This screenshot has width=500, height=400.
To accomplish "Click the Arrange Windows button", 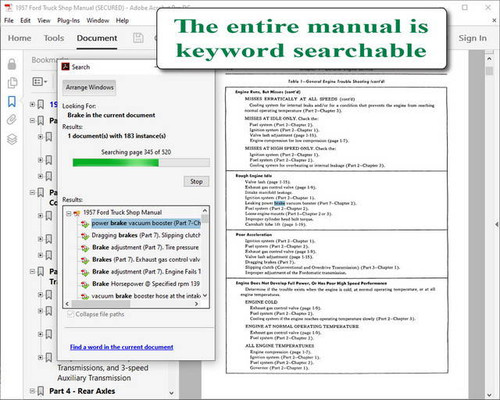I will pyautogui.click(x=89, y=87).
